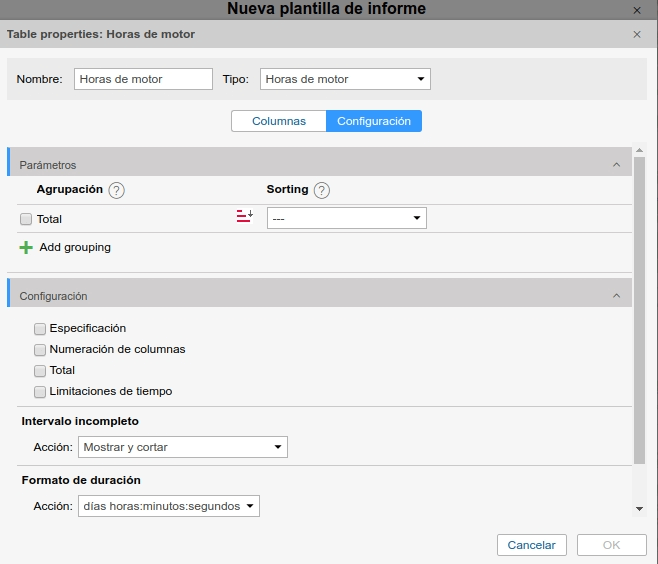Click the Agrupación column heading

point(70,189)
